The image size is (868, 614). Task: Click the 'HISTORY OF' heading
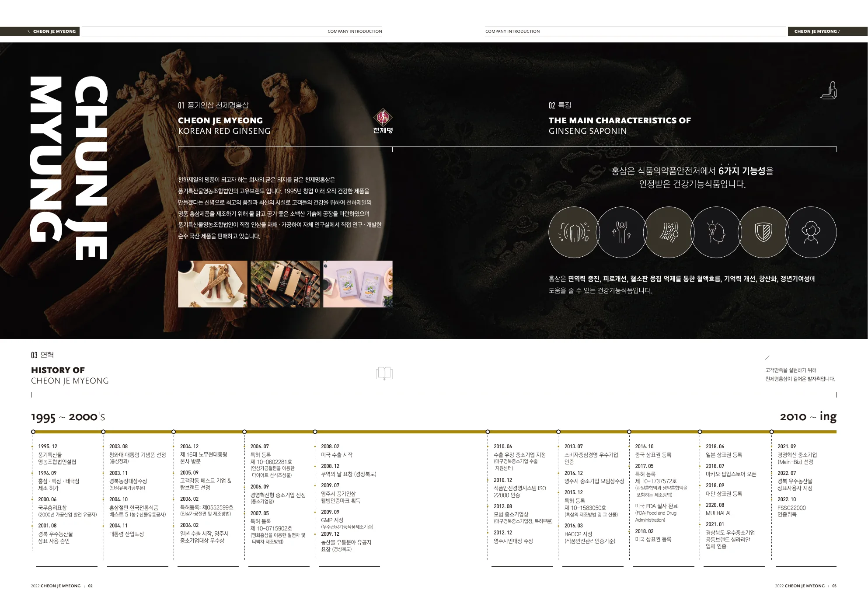tap(58, 370)
